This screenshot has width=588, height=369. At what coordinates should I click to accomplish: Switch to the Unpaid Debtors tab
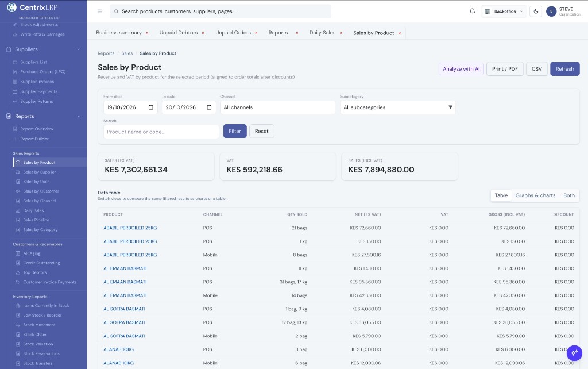pyautogui.click(x=179, y=33)
